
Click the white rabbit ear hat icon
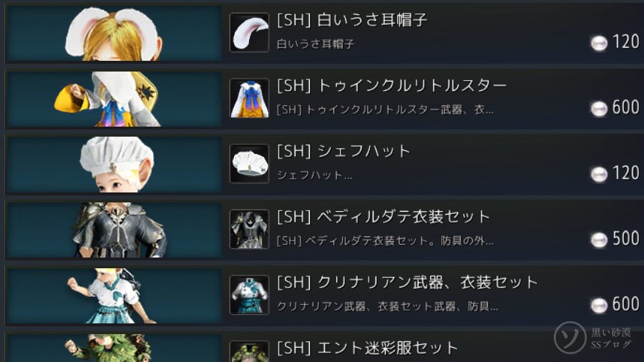(249, 32)
